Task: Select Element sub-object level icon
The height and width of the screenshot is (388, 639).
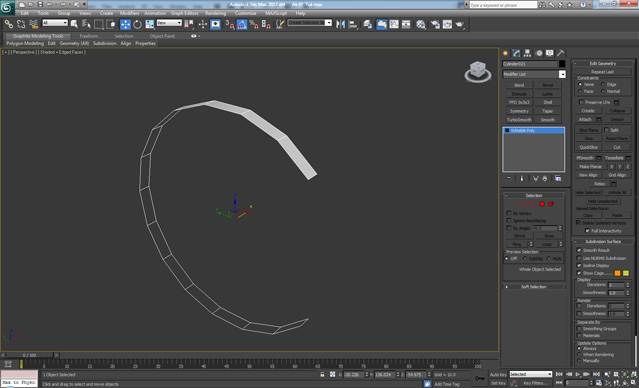Action: point(551,204)
